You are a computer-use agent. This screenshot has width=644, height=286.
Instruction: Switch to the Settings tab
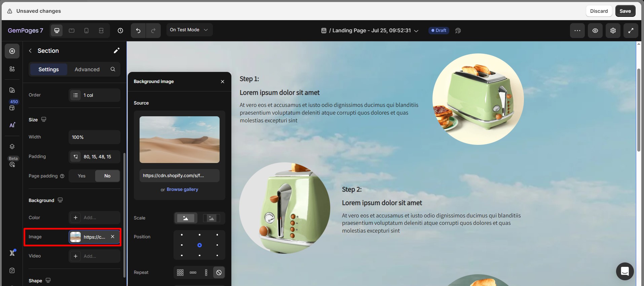tap(48, 69)
